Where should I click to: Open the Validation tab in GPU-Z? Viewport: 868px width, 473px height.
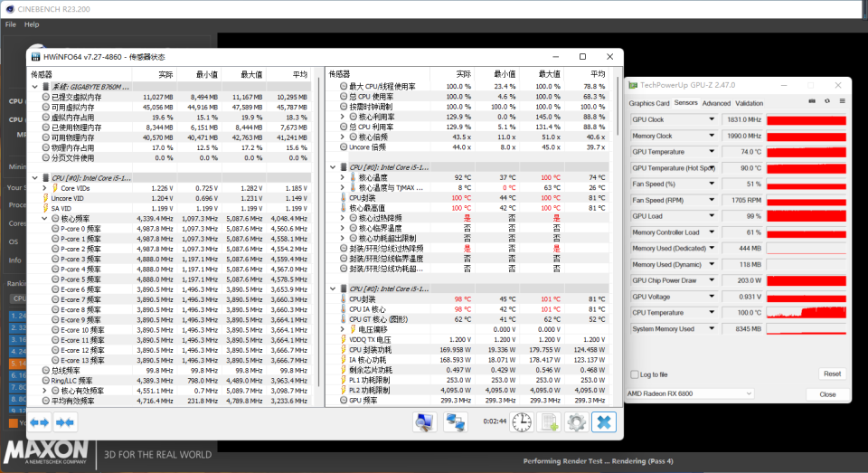749,103
